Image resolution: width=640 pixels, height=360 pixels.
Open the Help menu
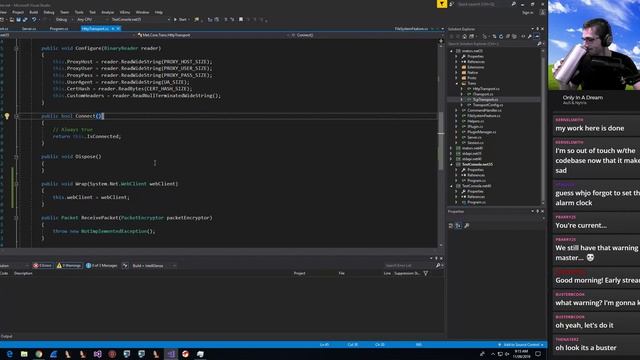(x=159, y=12)
